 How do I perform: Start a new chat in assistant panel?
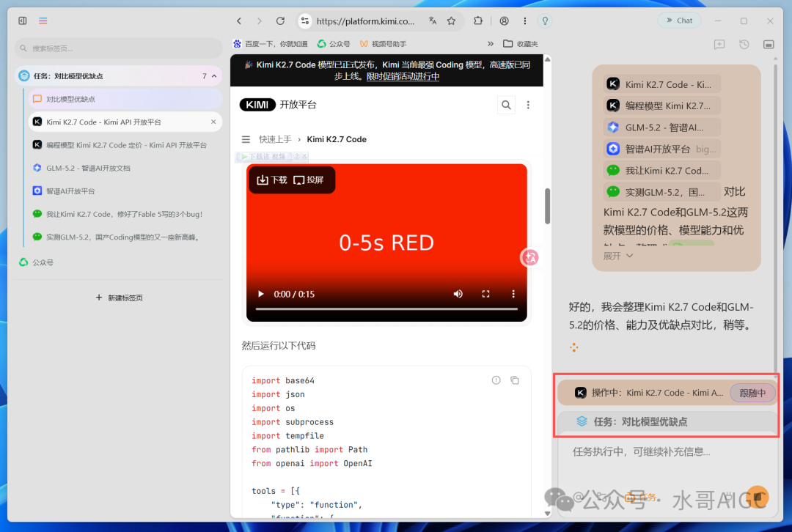719,45
